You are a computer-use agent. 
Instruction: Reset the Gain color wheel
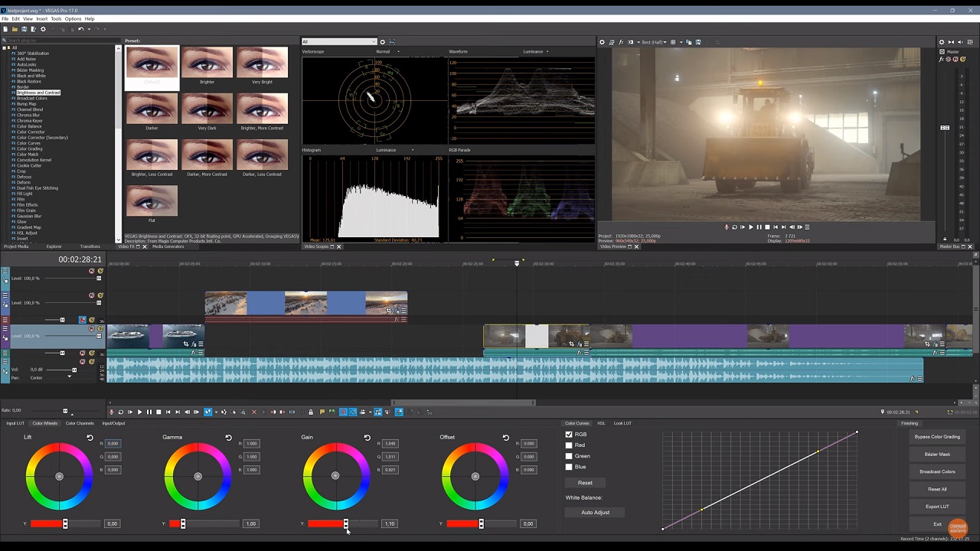click(367, 438)
